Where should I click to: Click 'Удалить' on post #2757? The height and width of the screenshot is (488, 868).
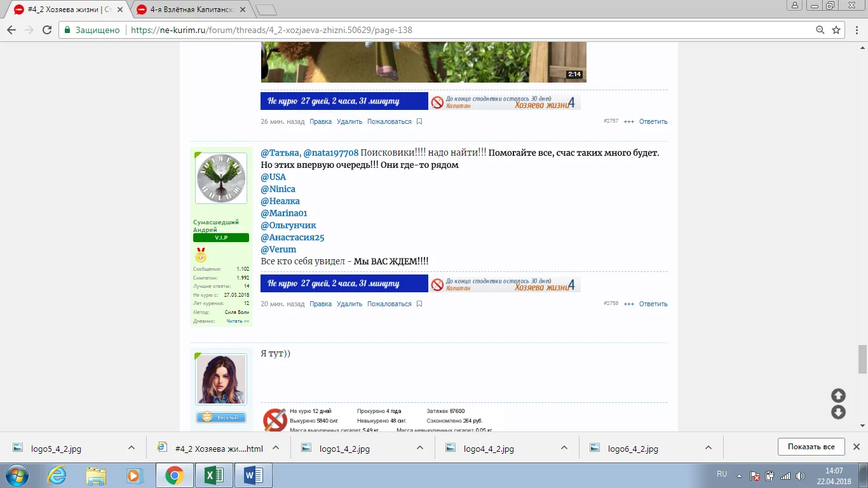[349, 121]
